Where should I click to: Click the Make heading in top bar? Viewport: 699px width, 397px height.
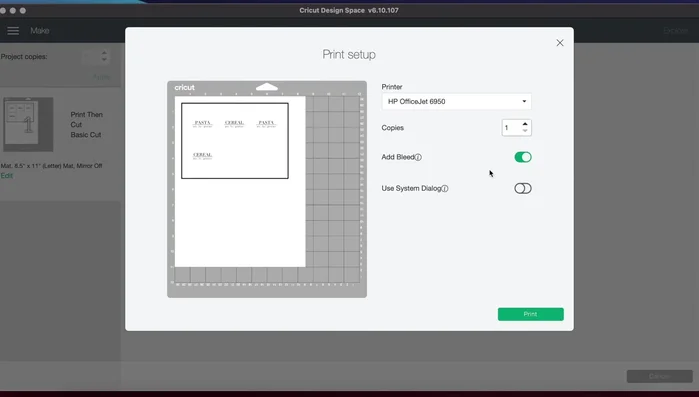pyautogui.click(x=40, y=31)
